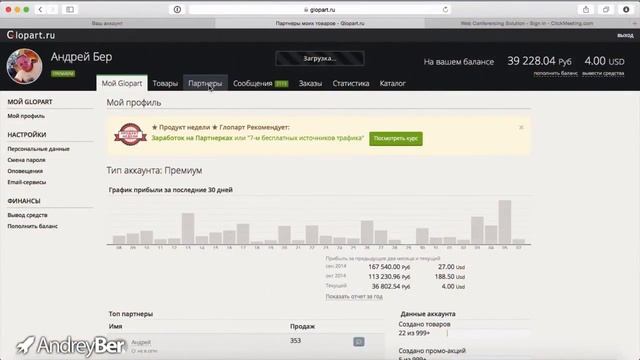Click the 188.50 Usd value

click(x=450, y=277)
